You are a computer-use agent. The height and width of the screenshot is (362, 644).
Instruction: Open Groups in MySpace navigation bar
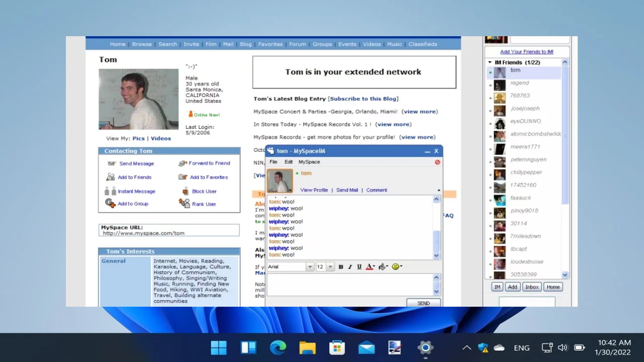pos(322,44)
